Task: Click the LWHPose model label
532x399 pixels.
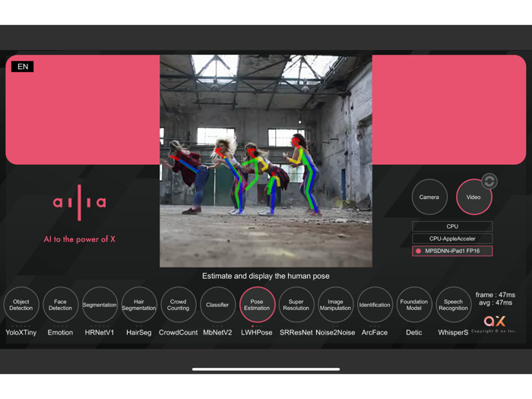Action: click(257, 333)
